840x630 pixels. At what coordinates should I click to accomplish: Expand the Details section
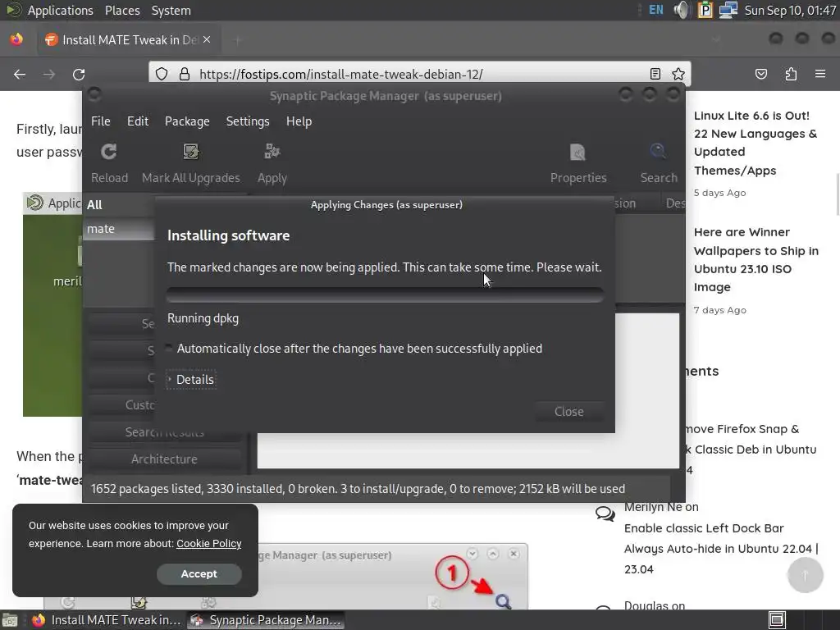pos(191,379)
